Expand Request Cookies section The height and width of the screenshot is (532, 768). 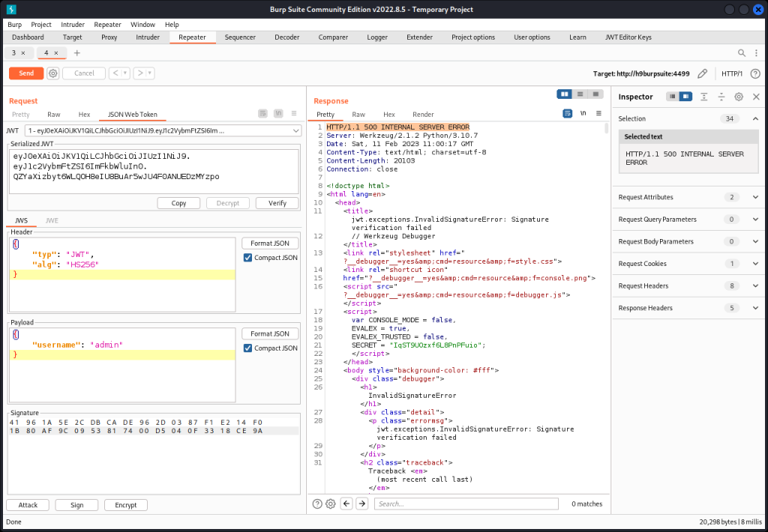pos(756,264)
